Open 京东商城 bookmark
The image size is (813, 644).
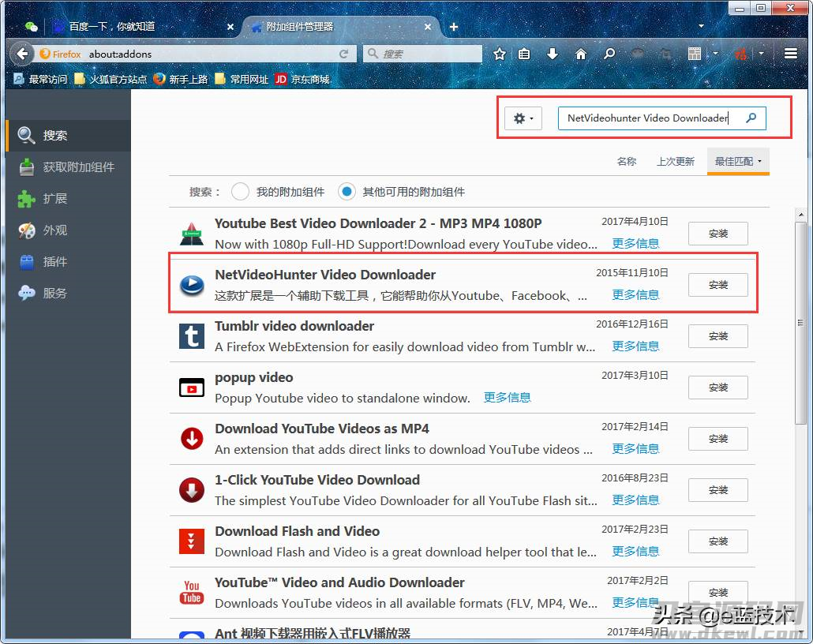303,80
